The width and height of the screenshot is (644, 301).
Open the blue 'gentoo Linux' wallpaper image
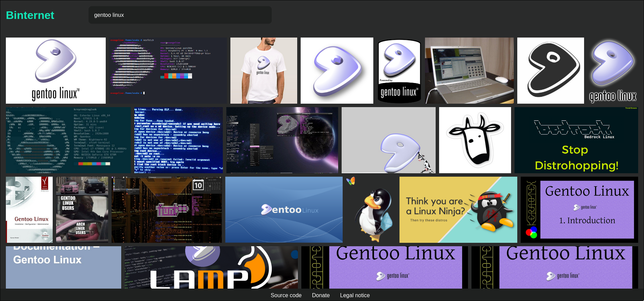(x=284, y=210)
